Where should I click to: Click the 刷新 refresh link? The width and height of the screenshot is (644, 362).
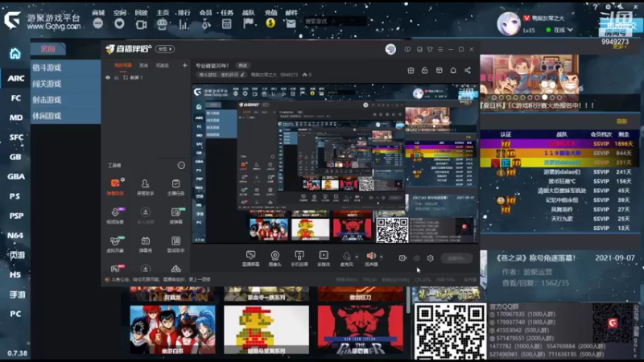point(621,121)
